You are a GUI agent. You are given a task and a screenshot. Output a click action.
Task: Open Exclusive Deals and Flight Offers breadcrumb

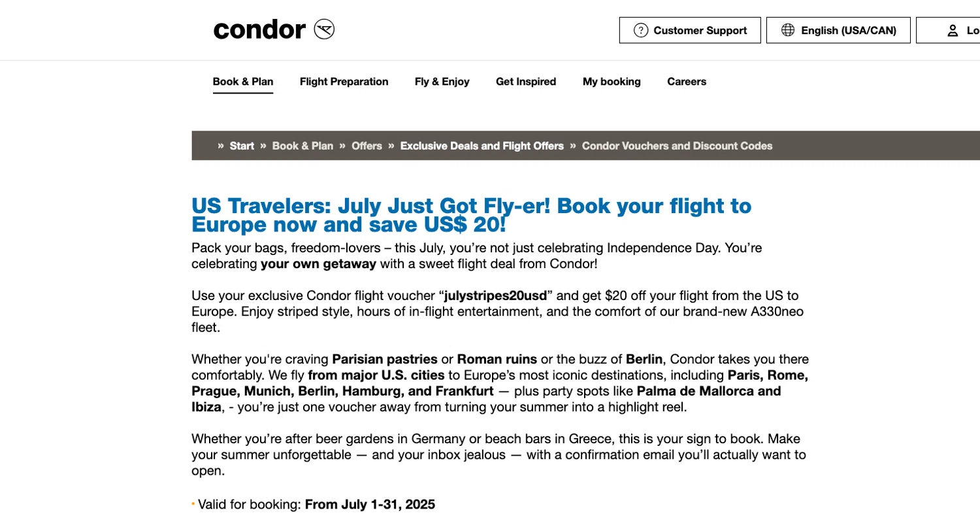coord(482,146)
